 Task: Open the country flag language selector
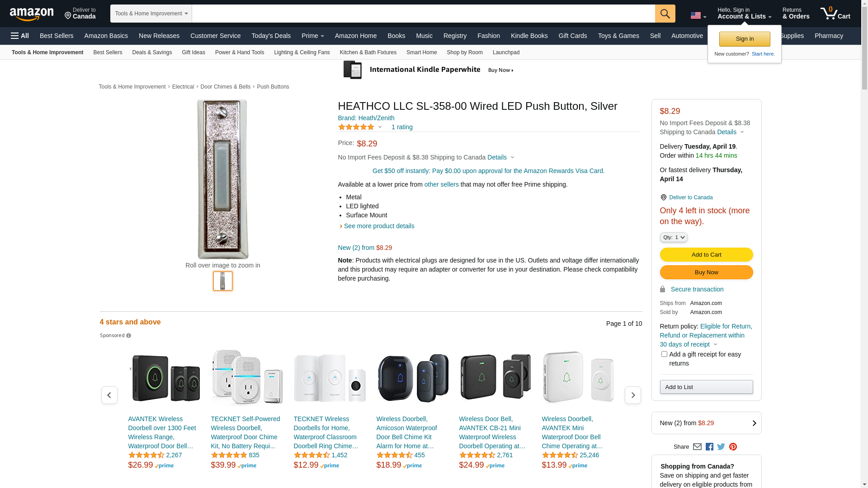[x=698, y=15]
